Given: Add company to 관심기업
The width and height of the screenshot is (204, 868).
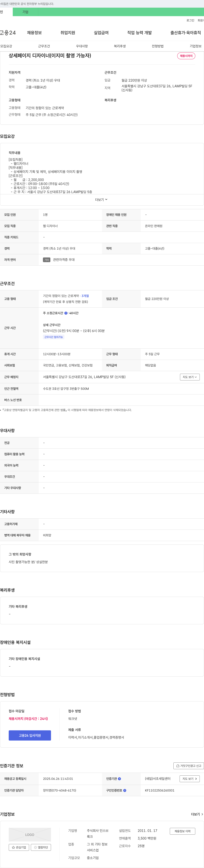Looking at the screenshot, I should pos(19,847).
